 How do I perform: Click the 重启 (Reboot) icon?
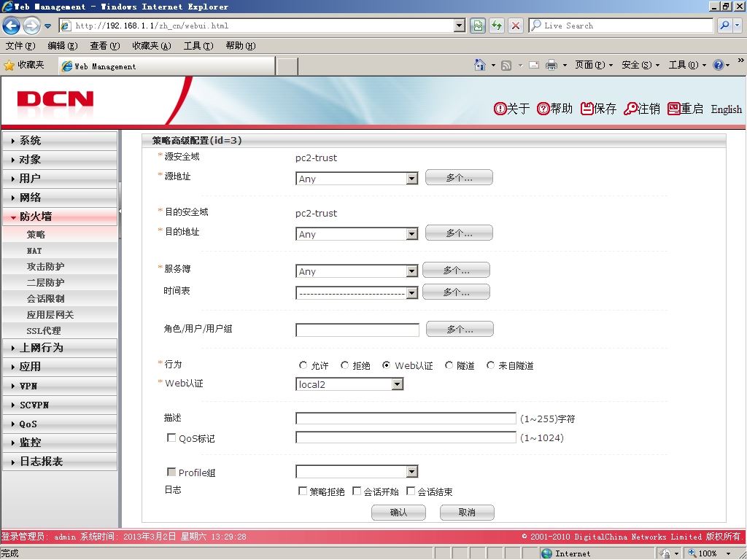pyautogui.click(x=673, y=109)
